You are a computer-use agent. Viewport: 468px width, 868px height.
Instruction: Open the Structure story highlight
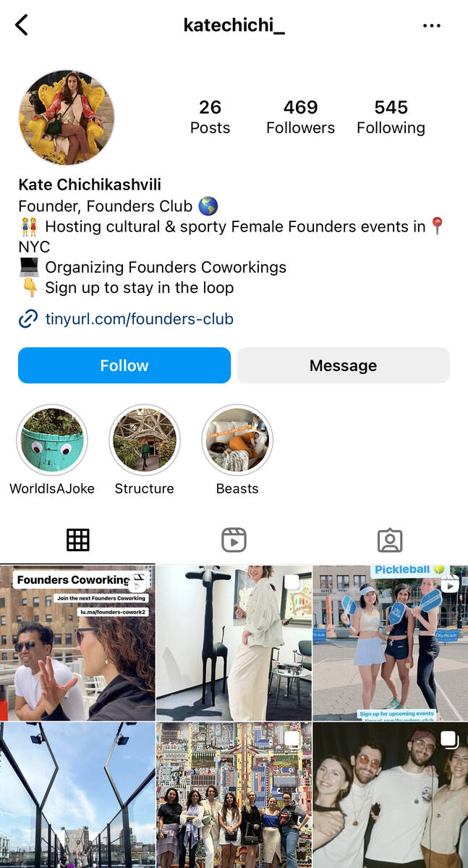[145, 440]
